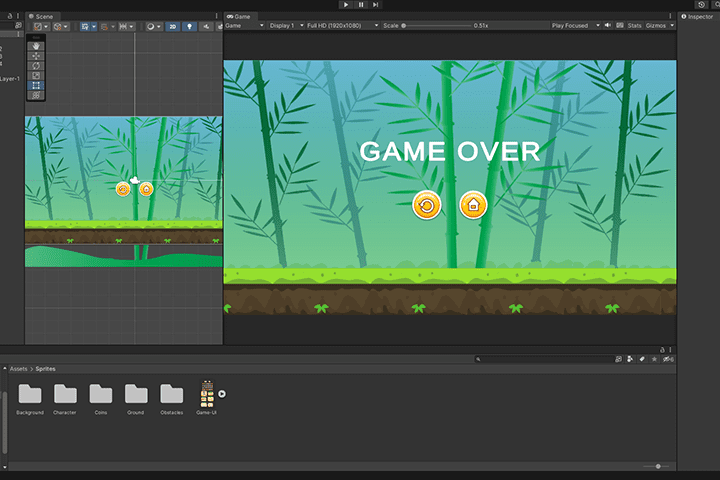Switch to the Game tab
720x480 pixels.
tap(239, 17)
